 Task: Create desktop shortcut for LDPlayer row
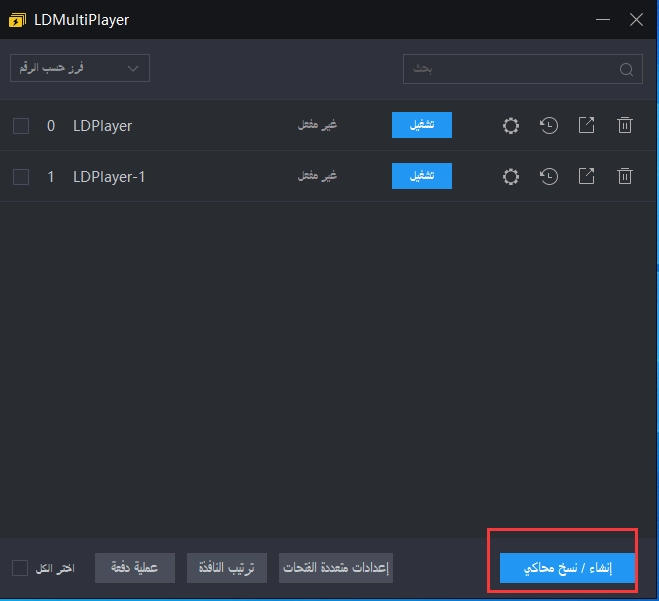[x=586, y=125]
